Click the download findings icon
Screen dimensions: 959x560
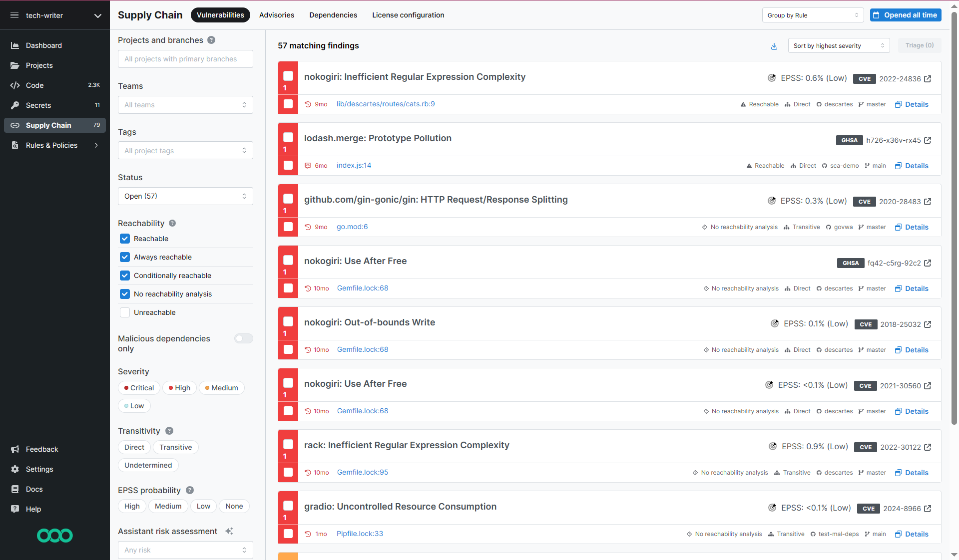point(774,46)
